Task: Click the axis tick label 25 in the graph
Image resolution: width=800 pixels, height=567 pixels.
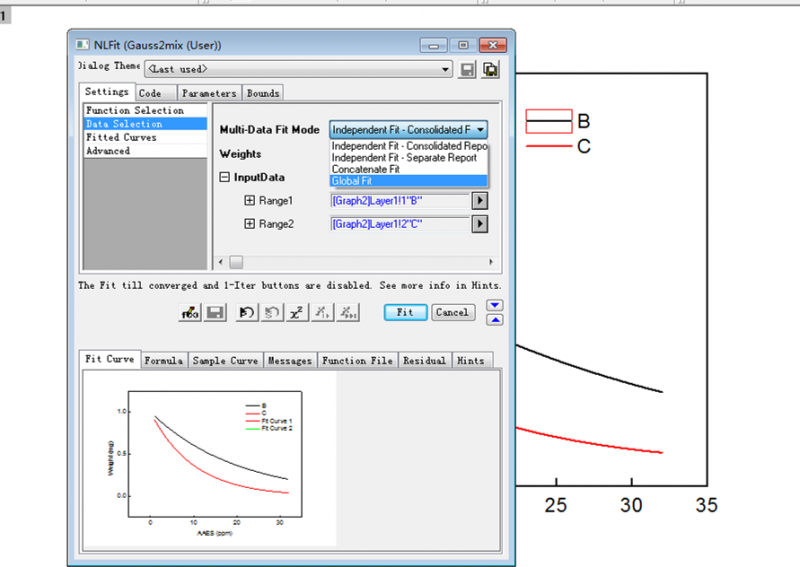Action: click(556, 505)
